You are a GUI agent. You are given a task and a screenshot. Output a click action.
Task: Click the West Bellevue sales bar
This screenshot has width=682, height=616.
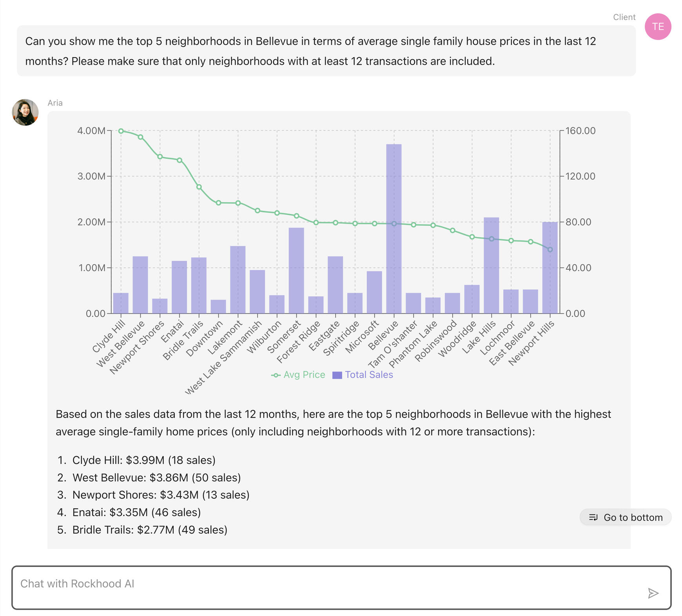point(140,285)
